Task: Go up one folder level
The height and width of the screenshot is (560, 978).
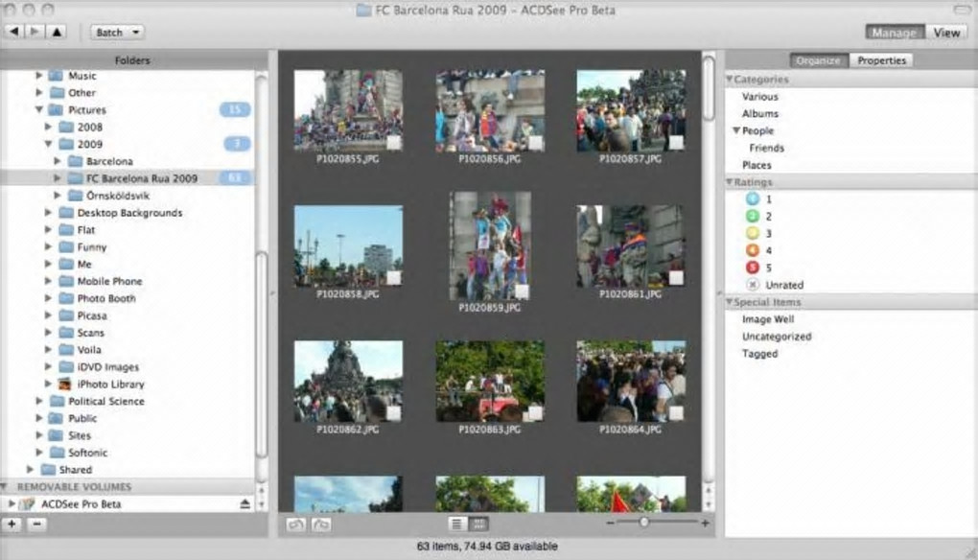Action: pos(57,32)
